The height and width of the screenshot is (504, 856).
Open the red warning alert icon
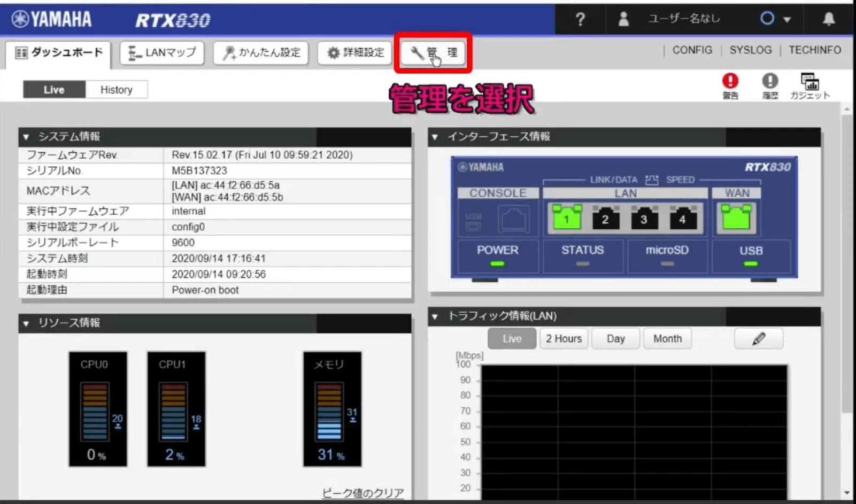[730, 81]
